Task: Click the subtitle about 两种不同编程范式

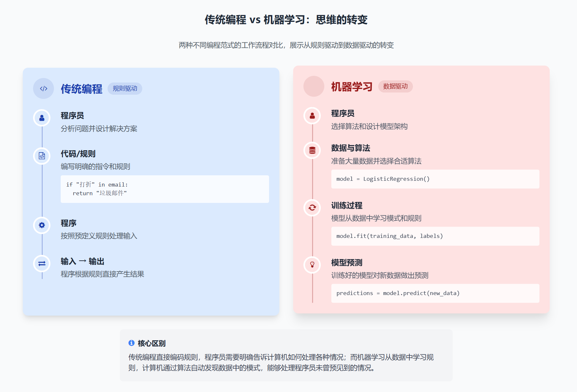Action: pos(286,45)
